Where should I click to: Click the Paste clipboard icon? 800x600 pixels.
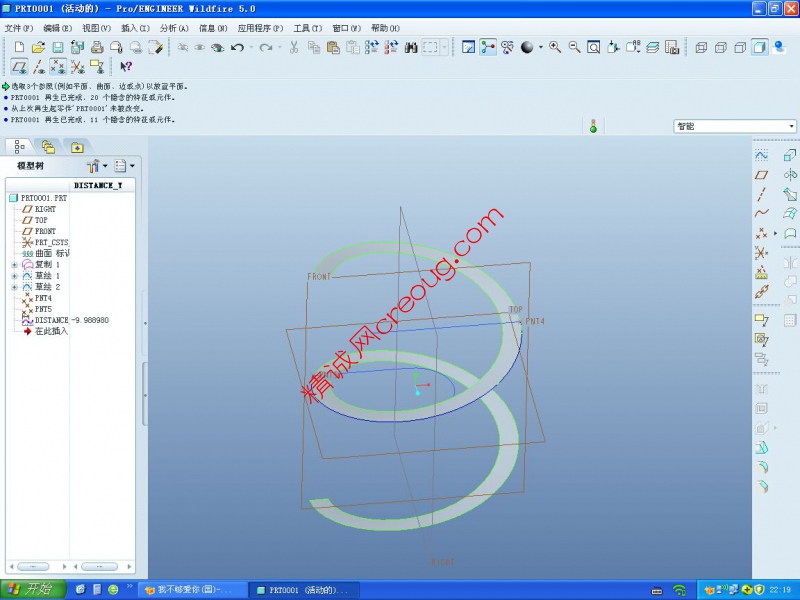pos(333,47)
